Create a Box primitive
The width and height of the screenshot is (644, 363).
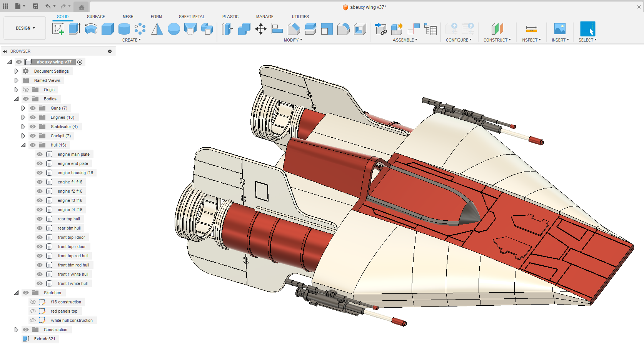coord(108,29)
